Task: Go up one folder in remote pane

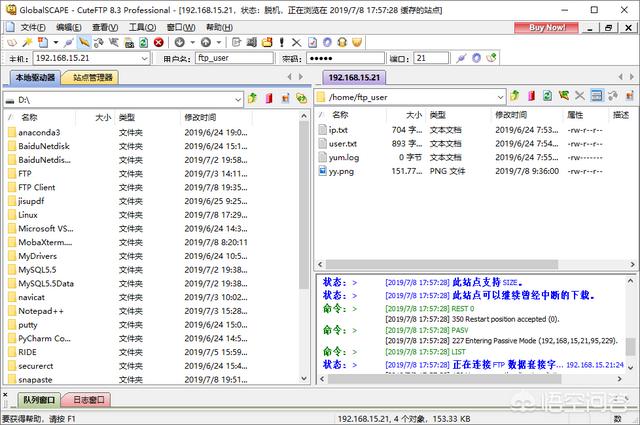Action: click(515, 96)
